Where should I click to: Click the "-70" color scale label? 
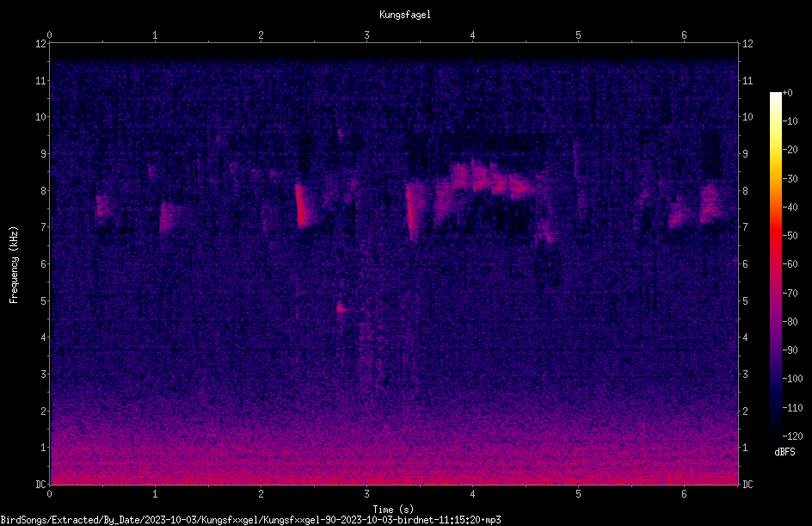pos(790,294)
